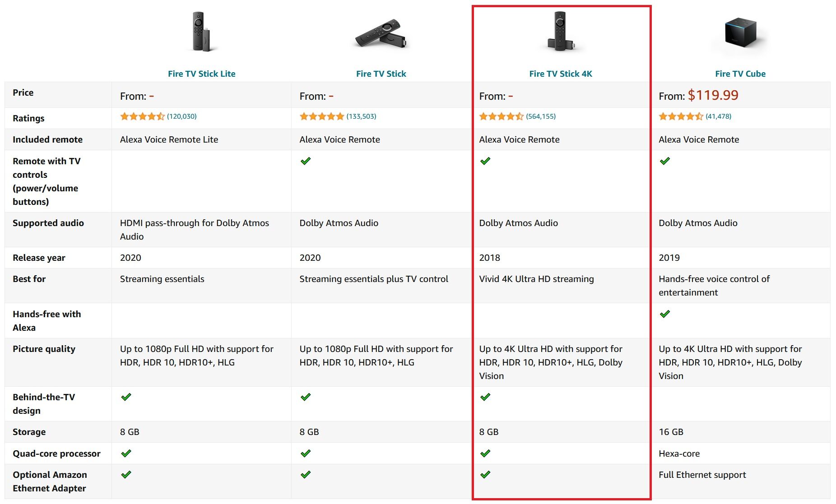Click Fire TV Stick's TV controls checkmark
The image size is (836, 504).
[x=306, y=161]
